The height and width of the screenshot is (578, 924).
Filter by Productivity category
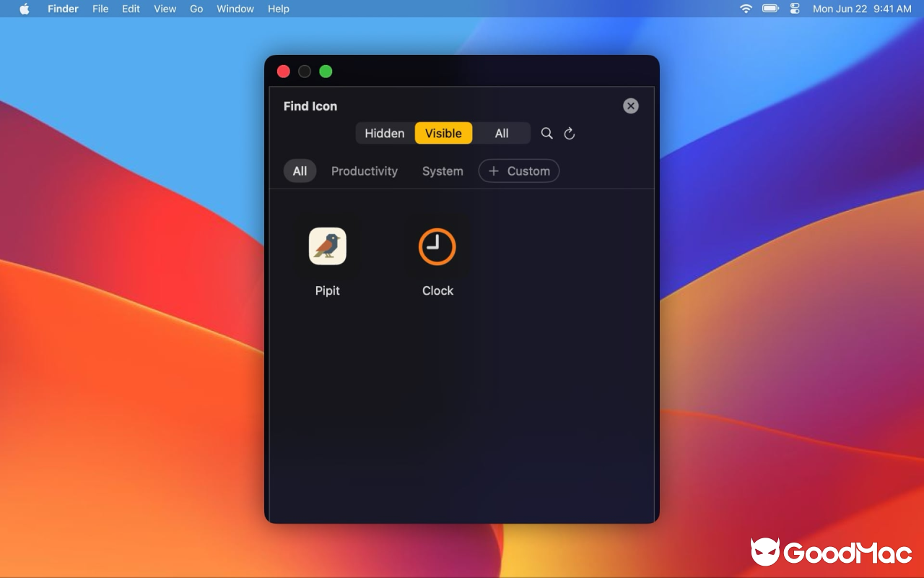click(x=365, y=171)
